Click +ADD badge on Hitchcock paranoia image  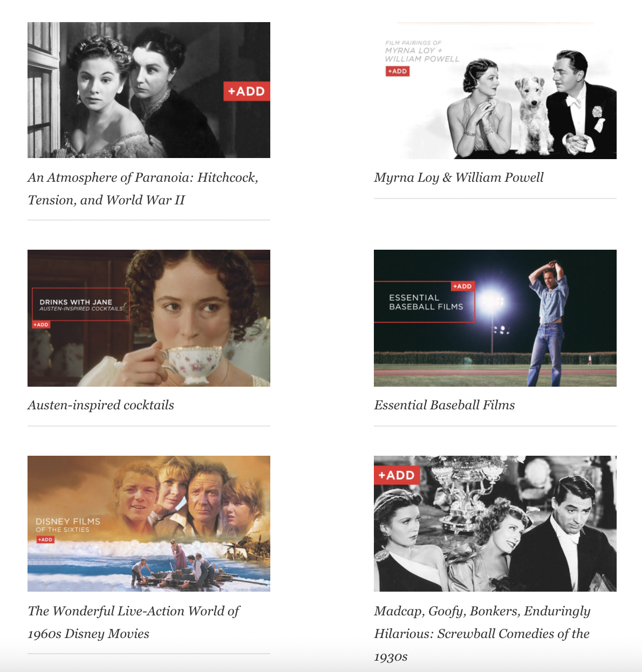tap(247, 91)
